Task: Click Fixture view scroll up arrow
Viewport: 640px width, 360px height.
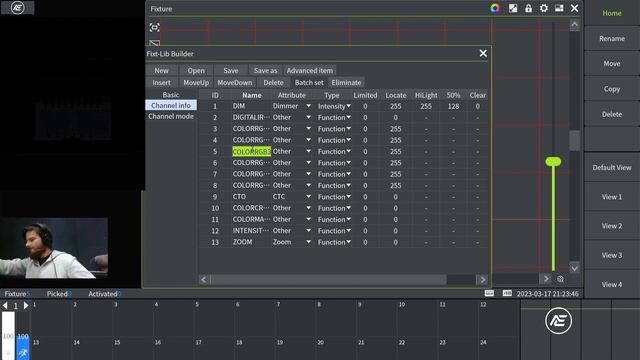Action: [574, 24]
